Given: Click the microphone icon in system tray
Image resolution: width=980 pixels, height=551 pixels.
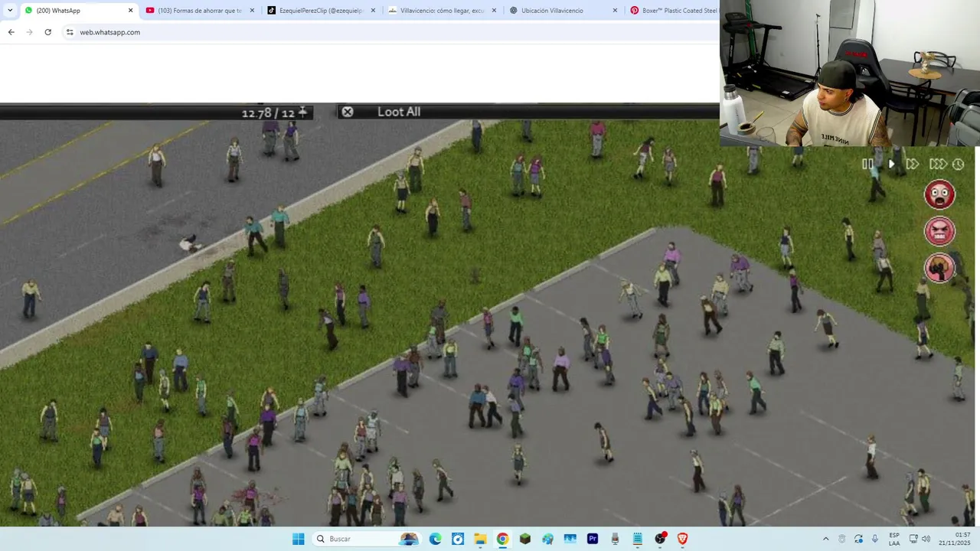Looking at the screenshot, I should 875,539.
